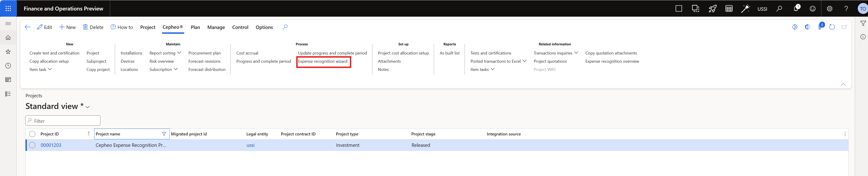868x176 pixels.
Task: Open the Manage tab
Action: tap(216, 27)
